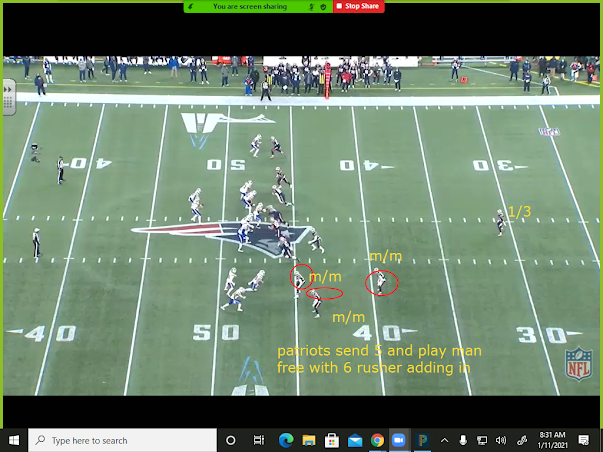Click the magnifier icon in search box

tap(40, 440)
